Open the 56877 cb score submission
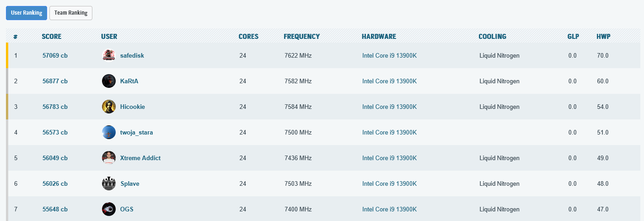Screen dimensions: 644x221 click(x=55, y=81)
